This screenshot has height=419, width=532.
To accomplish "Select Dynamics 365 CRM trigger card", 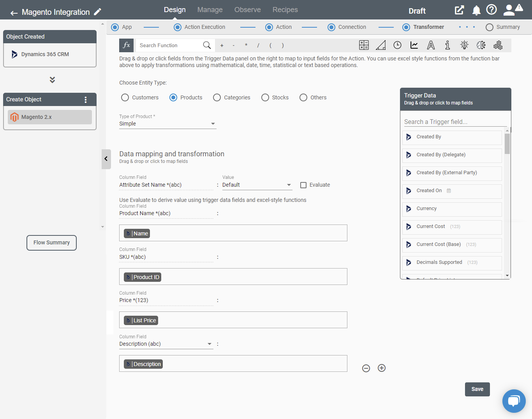I will (x=50, y=55).
